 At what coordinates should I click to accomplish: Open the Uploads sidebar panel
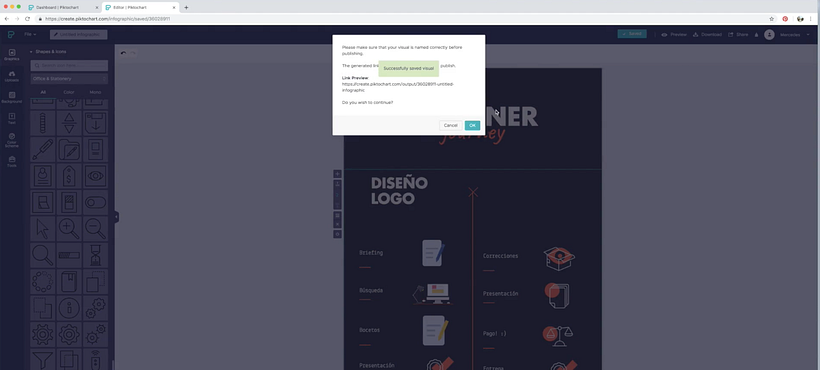coord(12,76)
